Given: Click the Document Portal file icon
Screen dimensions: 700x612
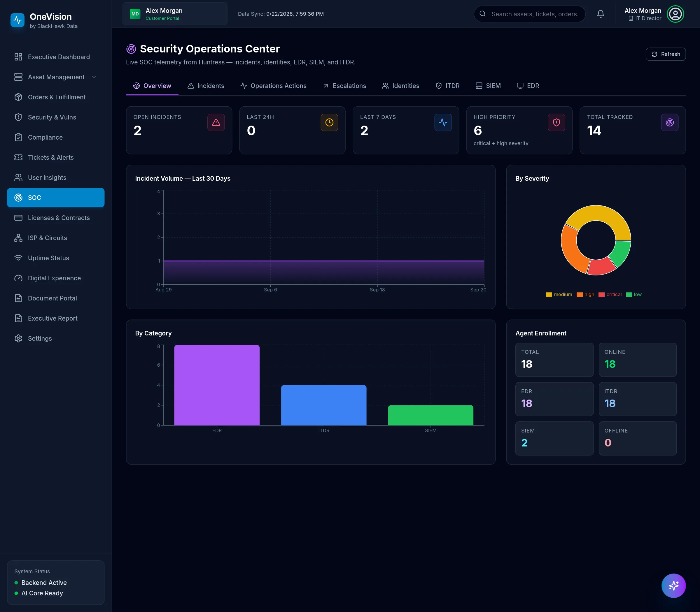Looking at the screenshot, I should pos(18,298).
